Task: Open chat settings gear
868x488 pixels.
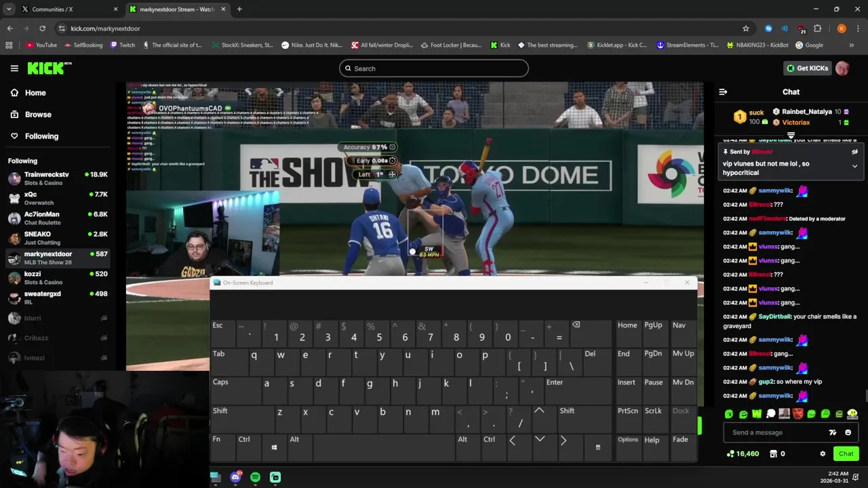Action: click(823, 453)
